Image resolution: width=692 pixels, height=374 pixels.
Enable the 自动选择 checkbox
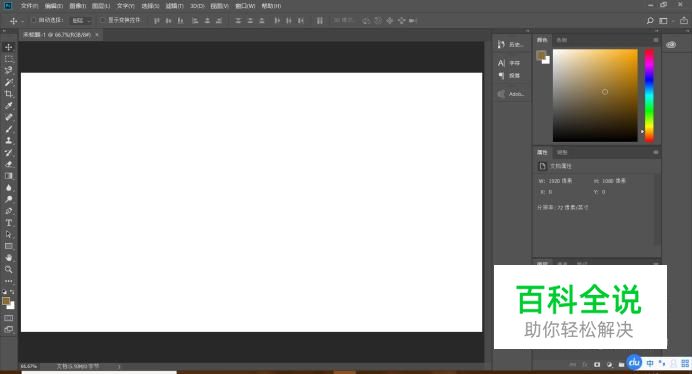(33, 20)
